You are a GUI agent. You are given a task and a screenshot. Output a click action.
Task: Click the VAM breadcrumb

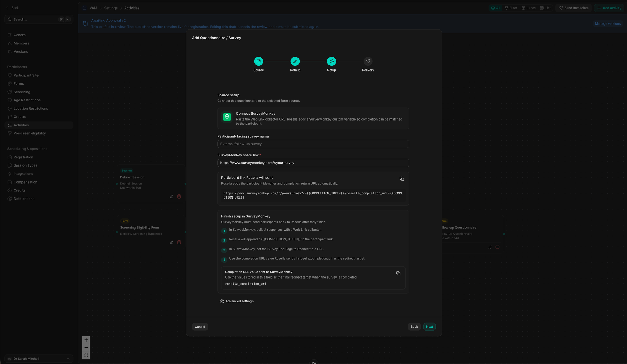pyautogui.click(x=93, y=8)
